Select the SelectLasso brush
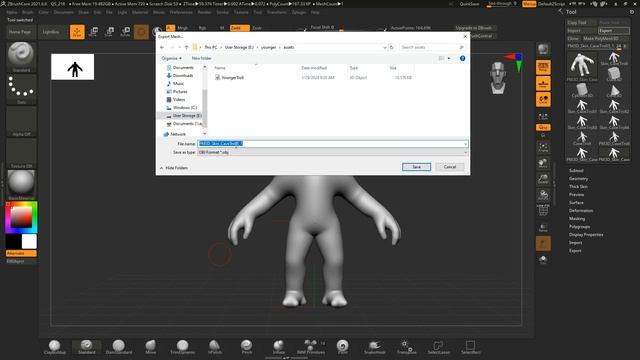 point(438,347)
